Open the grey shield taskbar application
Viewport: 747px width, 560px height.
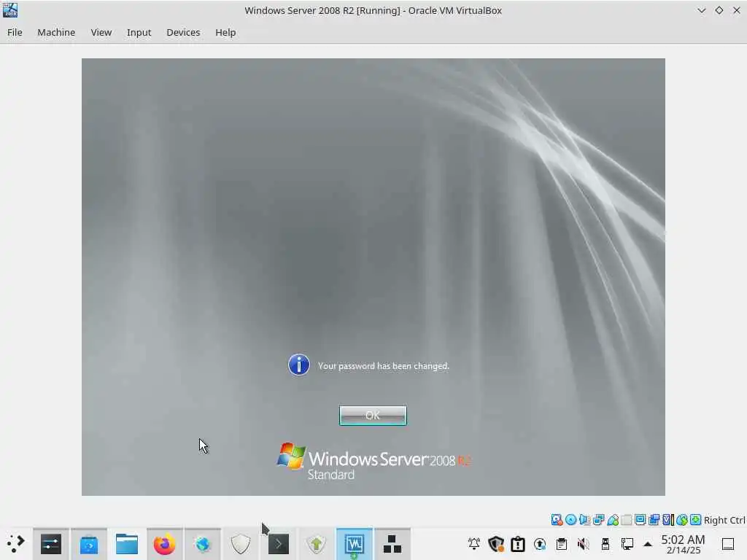coord(241,544)
